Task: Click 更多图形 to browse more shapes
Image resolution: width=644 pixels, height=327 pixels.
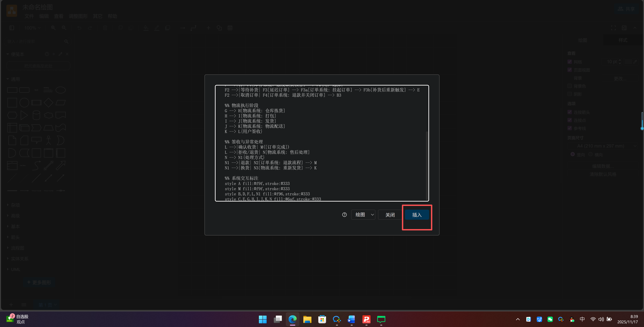Action: pos(39,282)
